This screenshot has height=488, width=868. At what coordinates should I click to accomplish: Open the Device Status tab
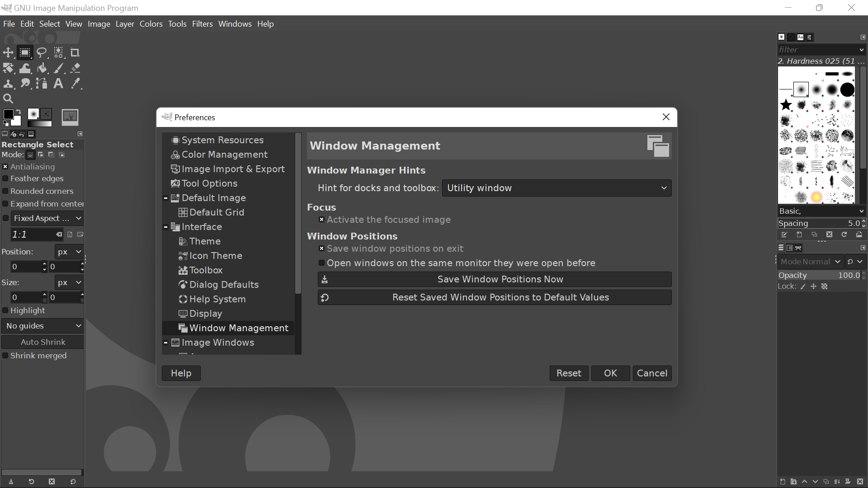click(14, 134)
